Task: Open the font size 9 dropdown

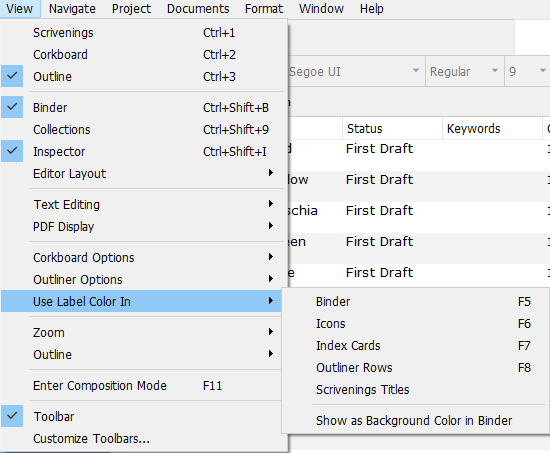Action: (528, 72)
